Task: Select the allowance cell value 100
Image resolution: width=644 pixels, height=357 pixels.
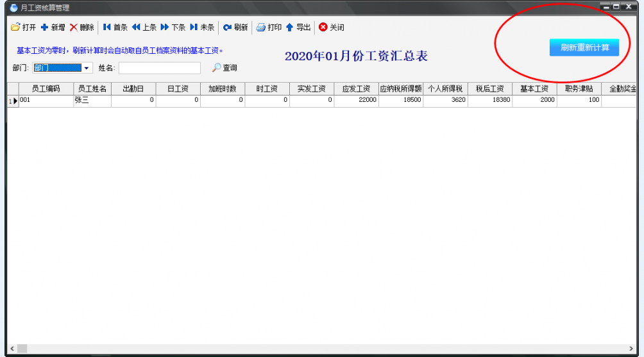Action: (x=579, y=101)
